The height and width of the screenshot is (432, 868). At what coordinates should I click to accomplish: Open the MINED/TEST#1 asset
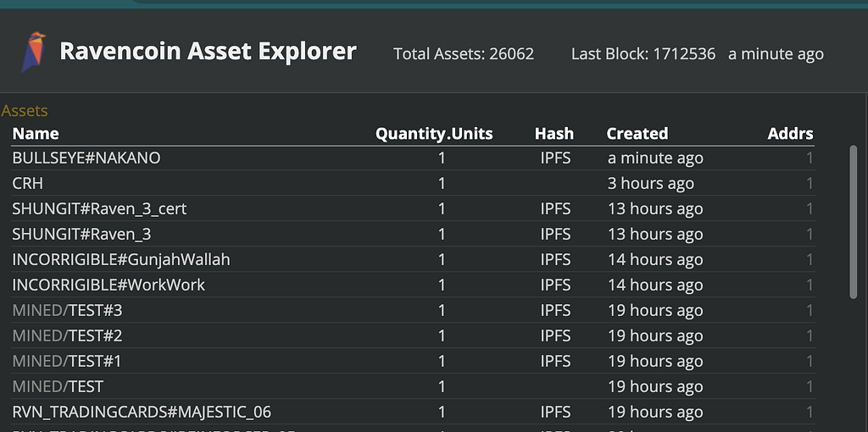[66, 361]
